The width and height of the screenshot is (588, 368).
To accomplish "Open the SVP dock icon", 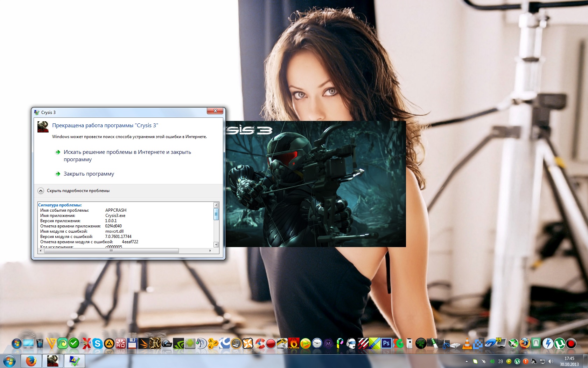I will tap(306, 344).
